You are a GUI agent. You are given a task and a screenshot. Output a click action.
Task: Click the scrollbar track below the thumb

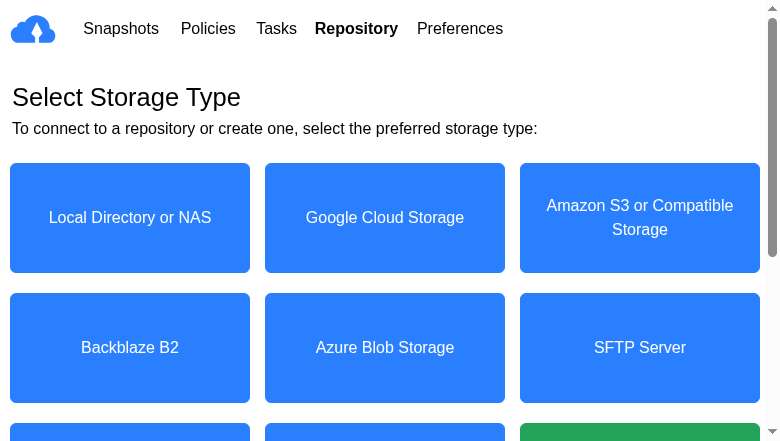tap(772, 340)
